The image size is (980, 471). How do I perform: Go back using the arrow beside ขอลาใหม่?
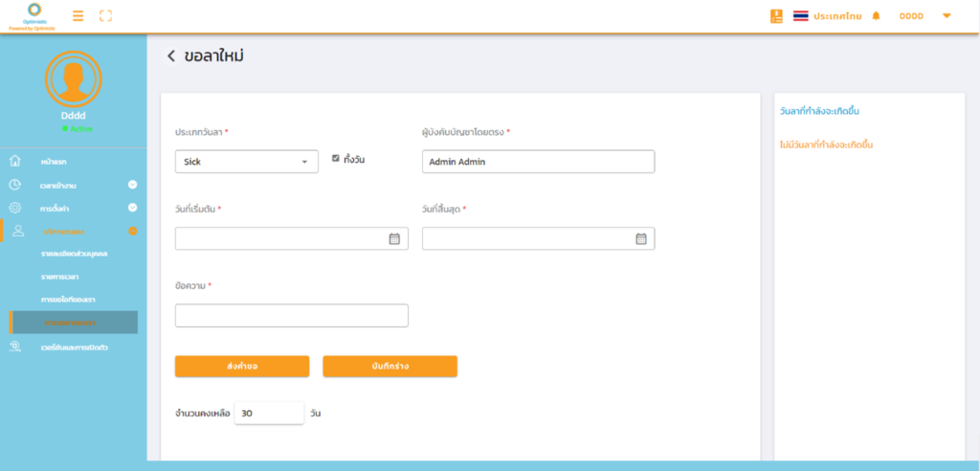[x=171, y=56]
